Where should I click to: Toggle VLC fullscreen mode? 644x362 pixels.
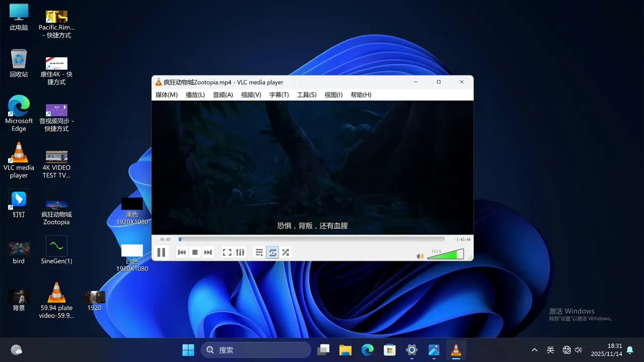tap(227, 252)
